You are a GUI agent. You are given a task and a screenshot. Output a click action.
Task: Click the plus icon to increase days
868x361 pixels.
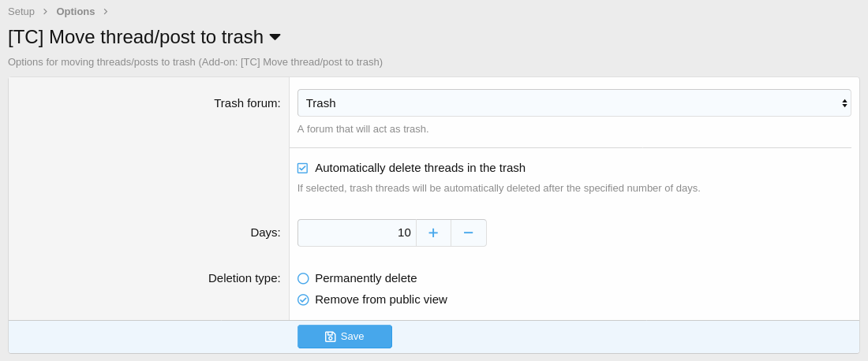pos(433,233)
